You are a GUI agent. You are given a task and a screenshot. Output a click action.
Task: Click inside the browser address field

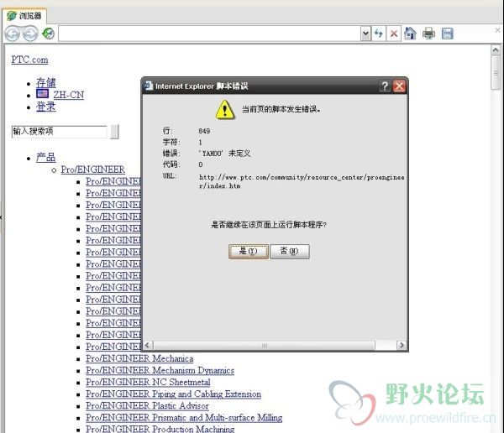coord(209,34)
